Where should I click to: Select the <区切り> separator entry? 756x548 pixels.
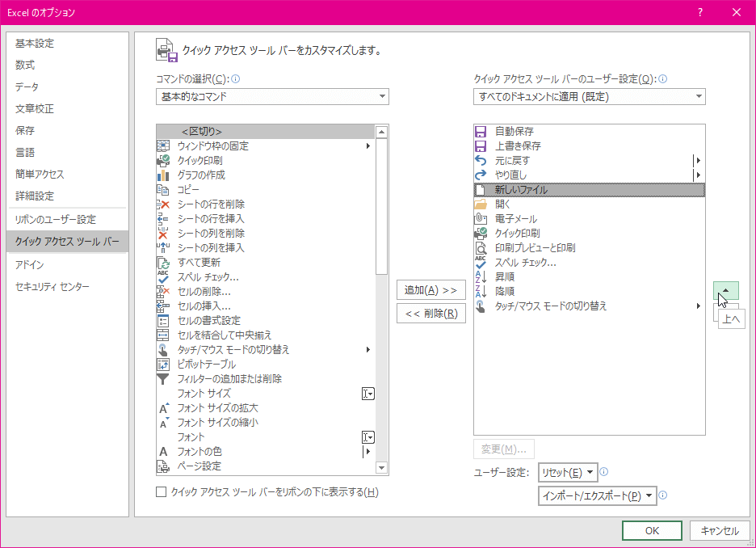[266, 131]
